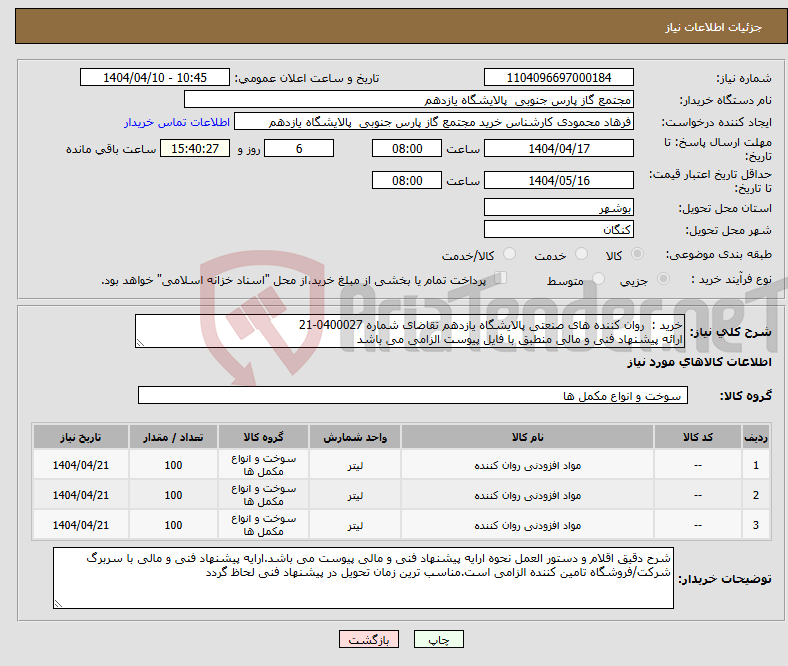
Task: Click the شماره نیاز number field
Action: pos(558,77)
